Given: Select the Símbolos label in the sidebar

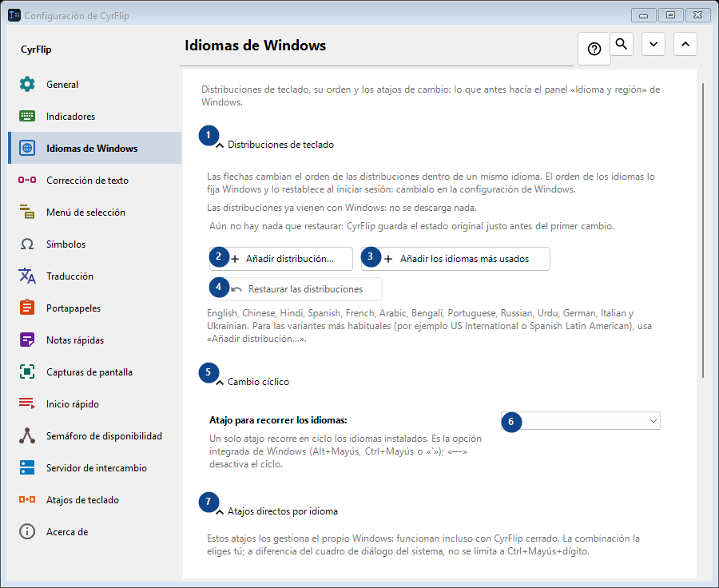Looking at the screenshot, I should 66,244.
